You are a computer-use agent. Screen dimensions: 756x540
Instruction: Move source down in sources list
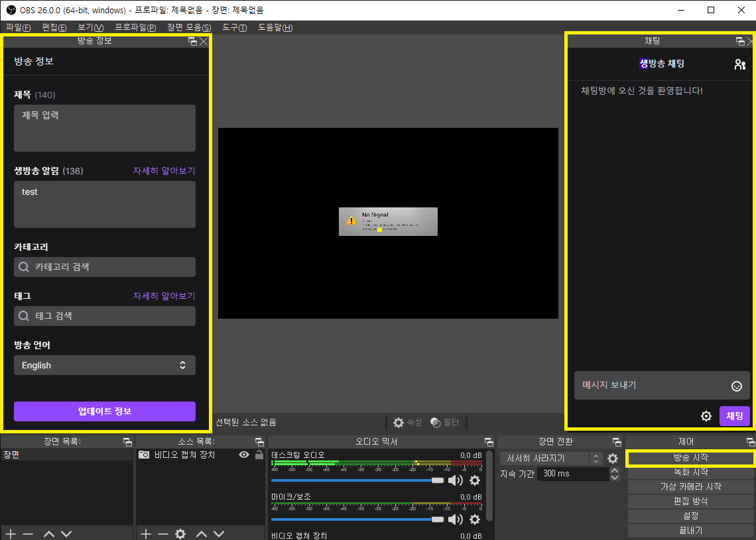point(219,534)
